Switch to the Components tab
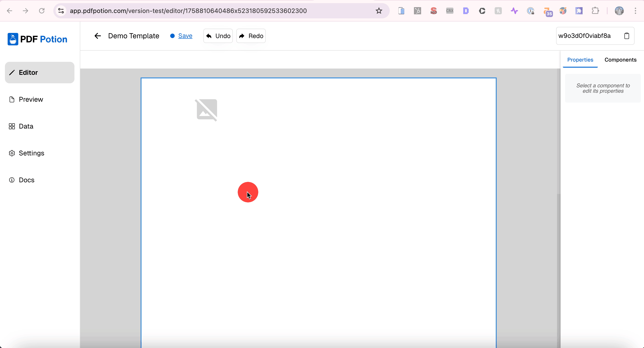Image resolution: width=644 pixels, height=348 pixels. click(620, 60)
